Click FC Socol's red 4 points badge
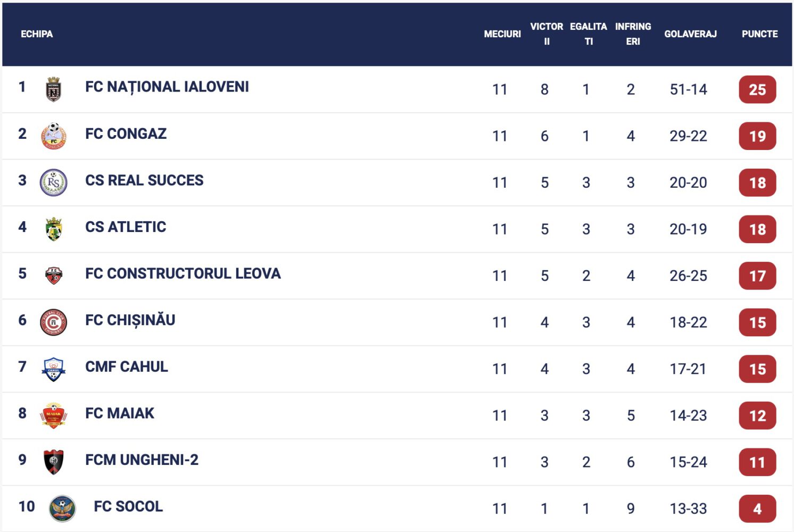Viewport: 794px width, 532px height. tap(757, 509)
